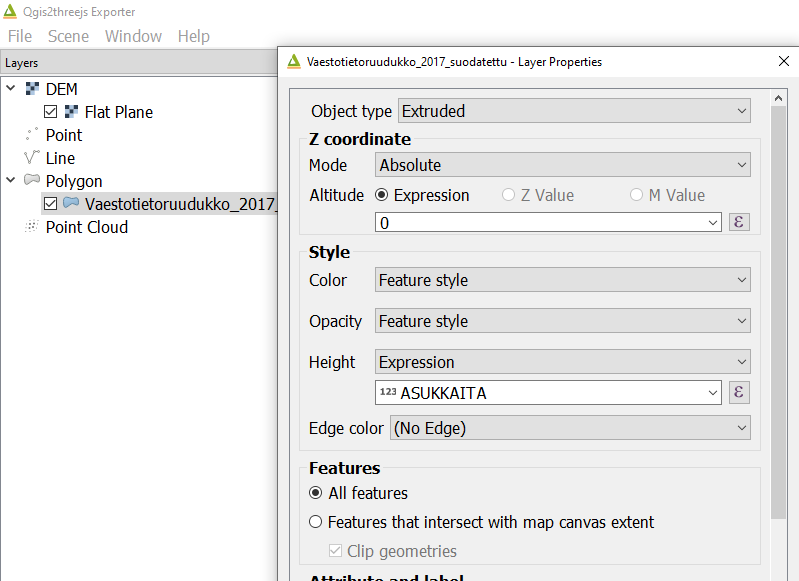The image size is (799, 581).
Task: Click the Point layer group icon
Action: (x=32, y=135)
